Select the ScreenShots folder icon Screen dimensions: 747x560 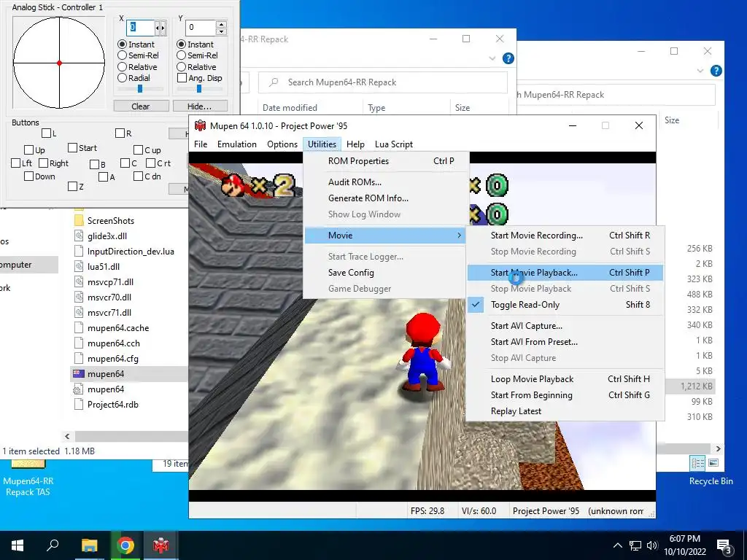79,220
